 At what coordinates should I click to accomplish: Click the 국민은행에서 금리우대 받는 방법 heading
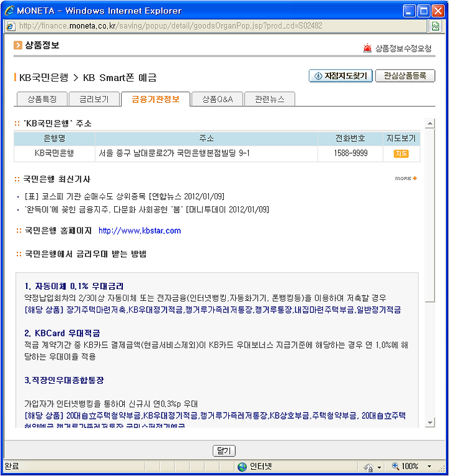tap(85, 254)
